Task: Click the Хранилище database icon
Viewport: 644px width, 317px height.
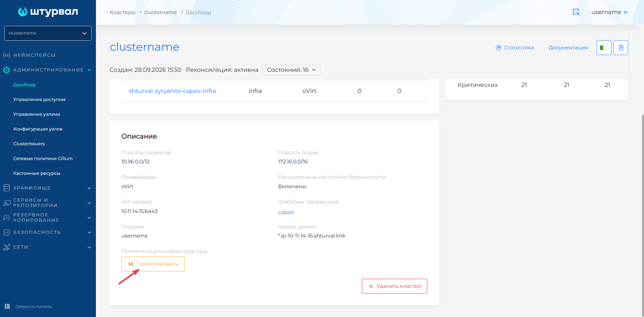Action: coord(6,188)
